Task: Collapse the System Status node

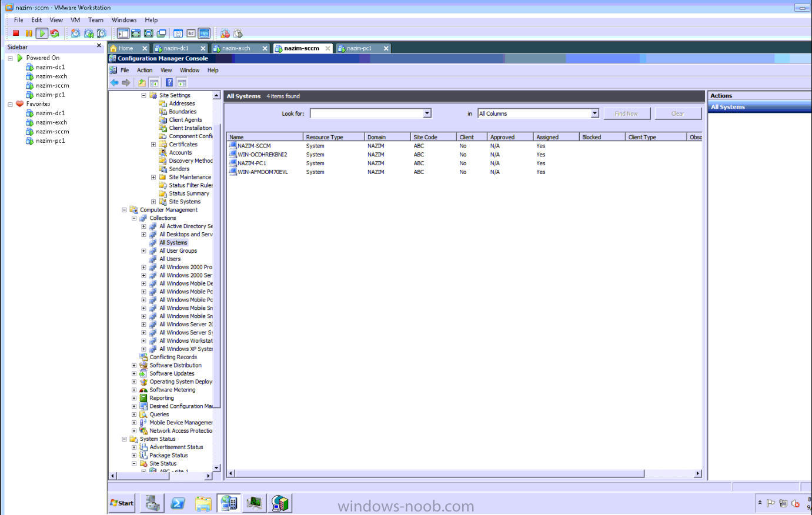Action: [x=124, y=439]
